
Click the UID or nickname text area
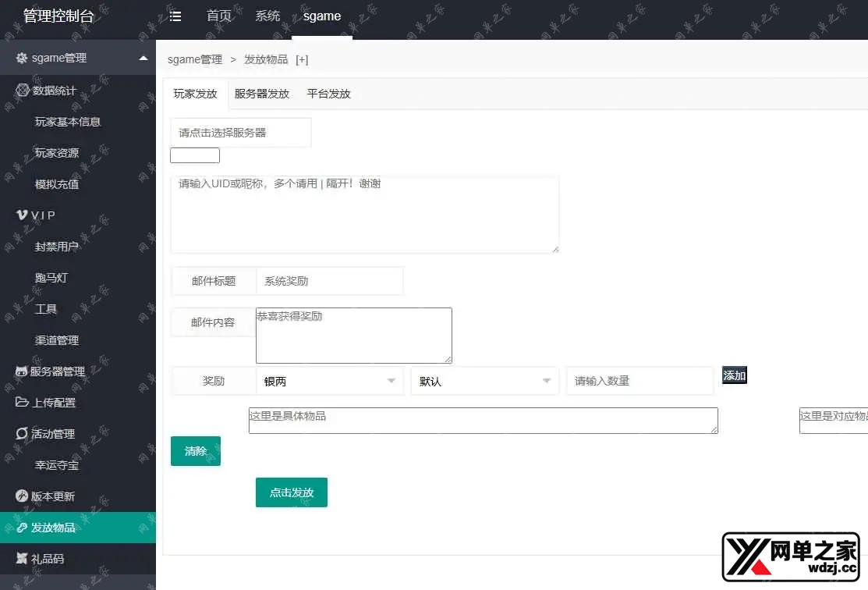(365, 215)
